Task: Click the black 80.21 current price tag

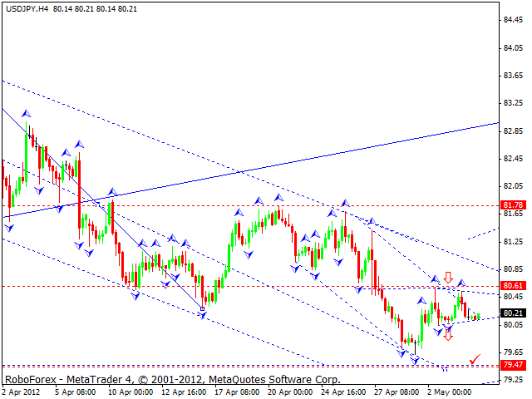Action: click(x=514, y=313)
